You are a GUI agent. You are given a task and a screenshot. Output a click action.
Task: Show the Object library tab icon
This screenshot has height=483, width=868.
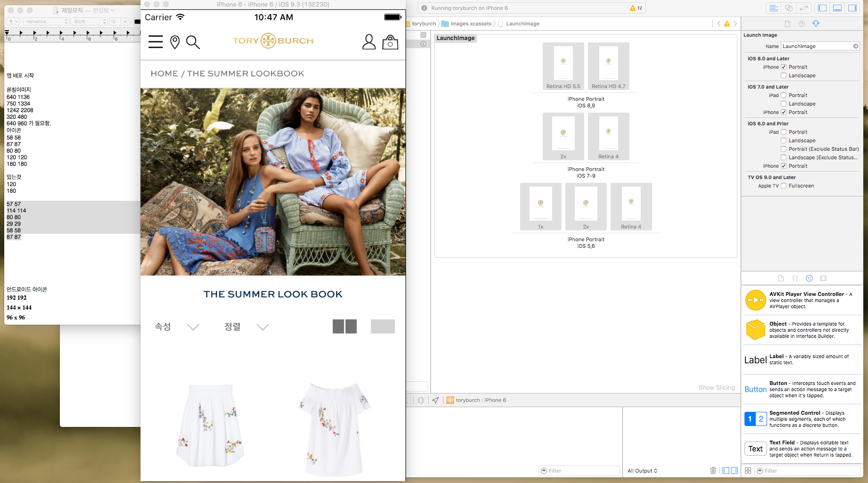click(x=809, y=278)
